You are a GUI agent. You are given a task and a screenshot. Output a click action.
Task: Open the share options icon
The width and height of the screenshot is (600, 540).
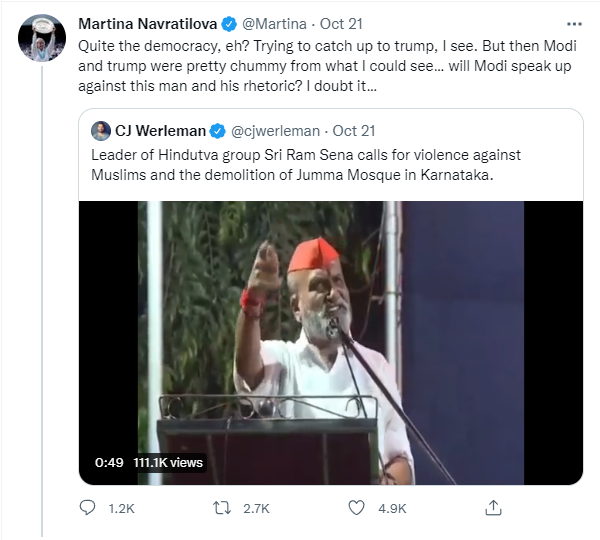(x=494, y=508)
